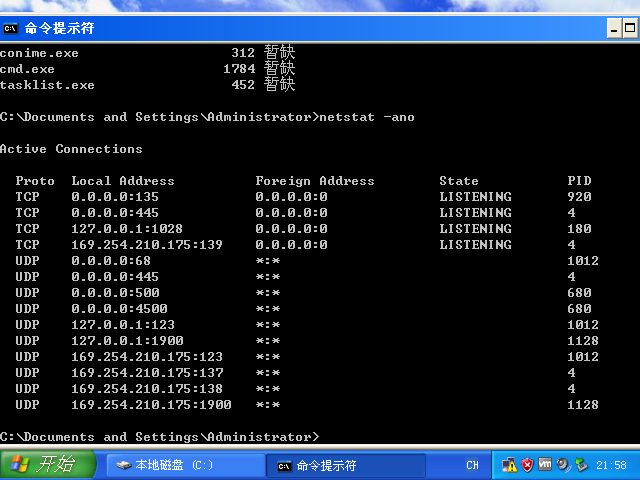Click the local address 127.0.0.1:123
Screen dimensions: 640x480
[123, 324]
